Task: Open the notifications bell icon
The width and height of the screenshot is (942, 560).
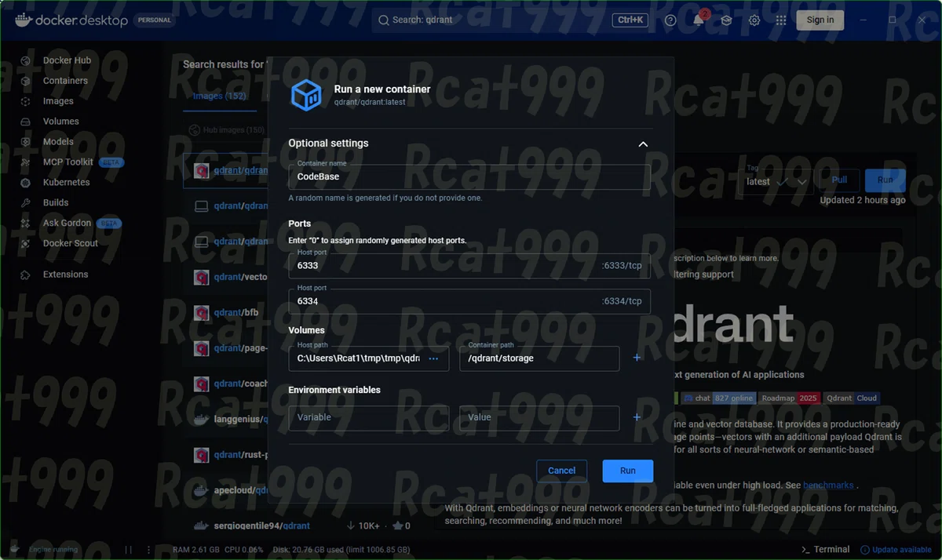Action: (699, 20)
